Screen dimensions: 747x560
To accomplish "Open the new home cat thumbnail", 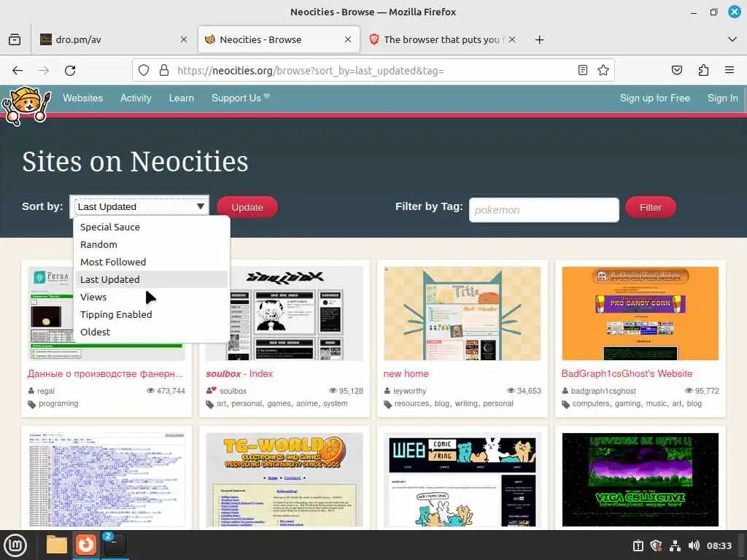I will 462,314.
